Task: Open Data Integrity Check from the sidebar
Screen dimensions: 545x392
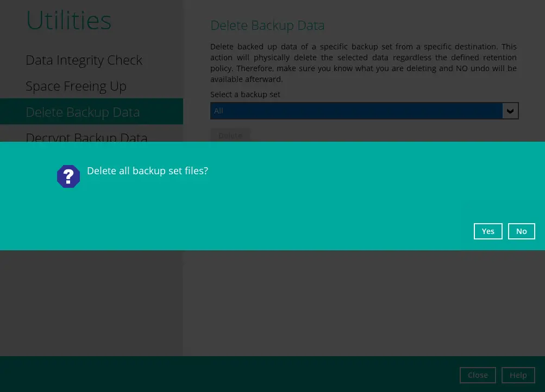Action: click(84, 60)
